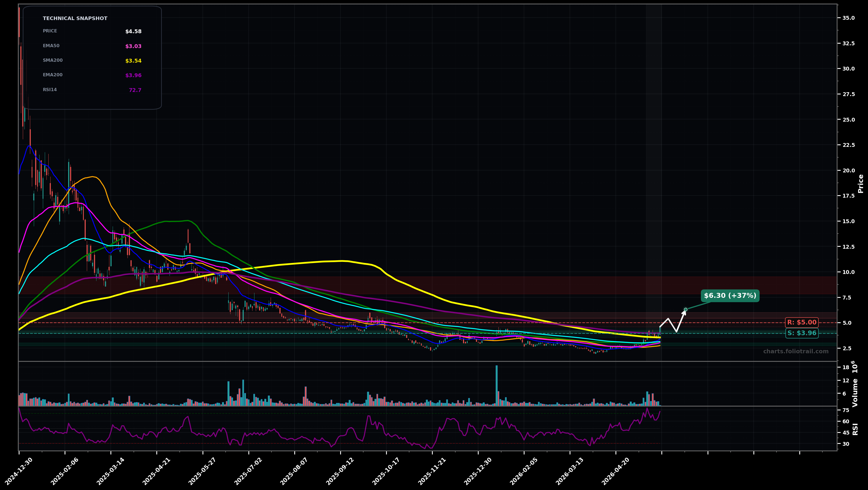This screenshot has width=868, height=490.
Task: Click the 10.0 price axis tick
Action: coord(848,272)
